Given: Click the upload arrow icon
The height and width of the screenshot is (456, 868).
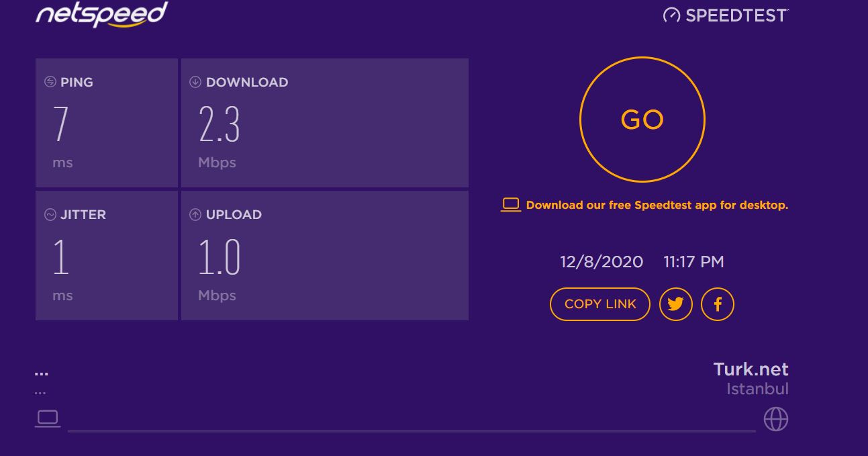Looking at the screenshot, I should (x=195, y=215).
